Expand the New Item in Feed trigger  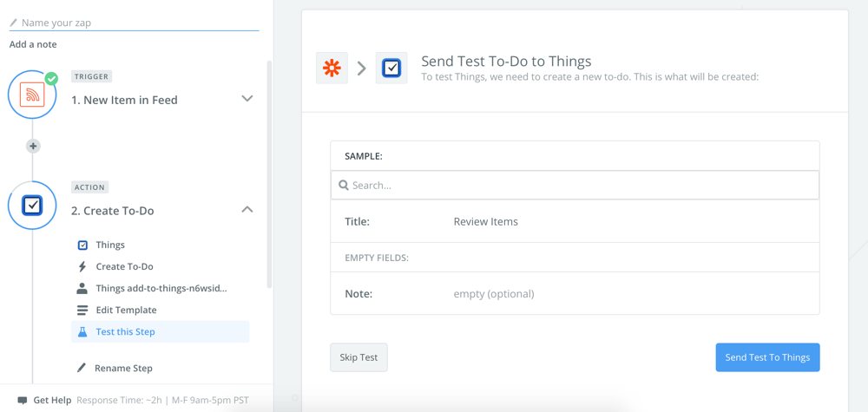(x=247, y=98)
